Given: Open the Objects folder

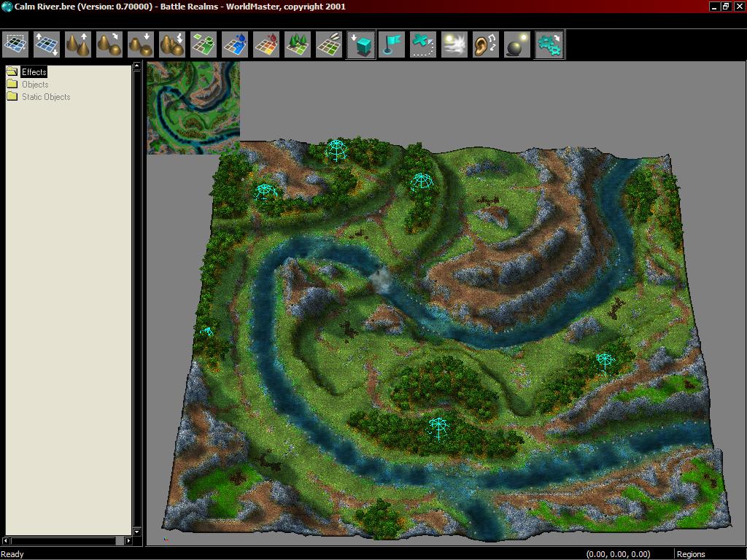Looking at the screenshot, I should [34, 85].
